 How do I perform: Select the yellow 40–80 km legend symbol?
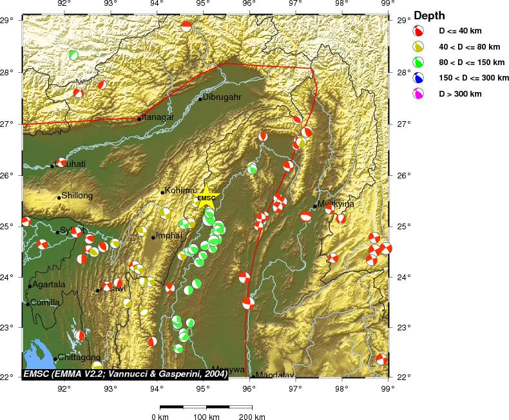[419, 46]
